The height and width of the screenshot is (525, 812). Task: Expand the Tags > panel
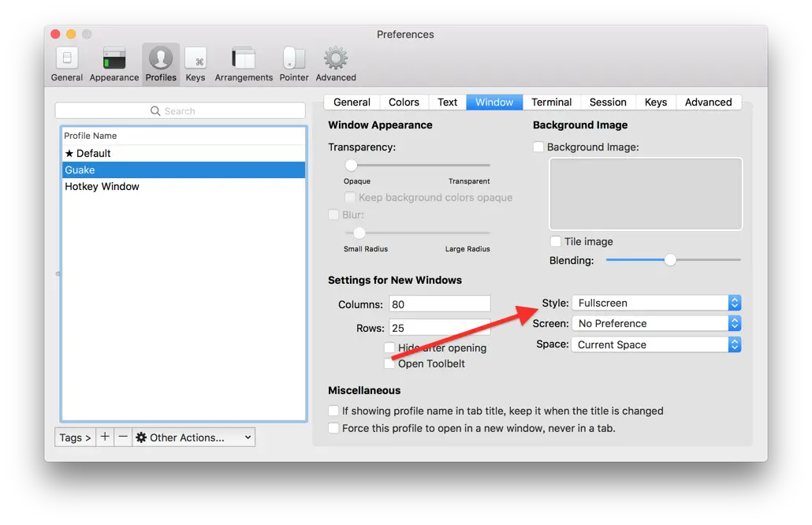[75, 437]
